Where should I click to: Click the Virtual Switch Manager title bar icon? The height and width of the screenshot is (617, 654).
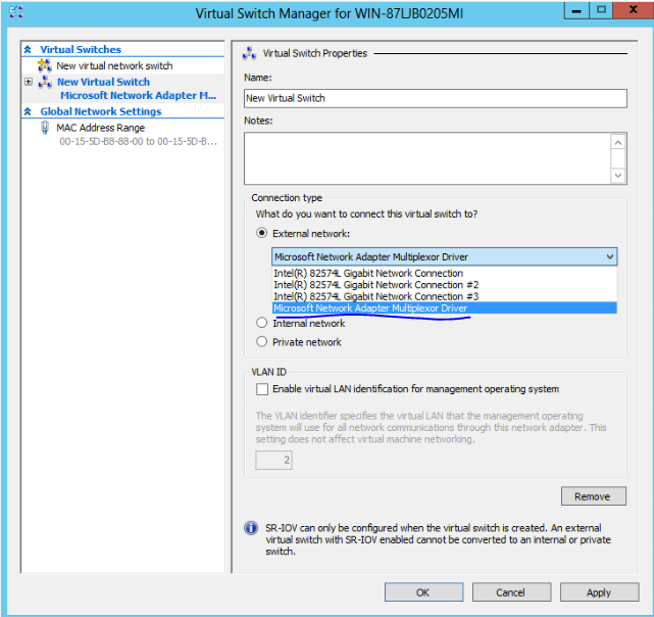pyautogui.click(x=16, y=12)
